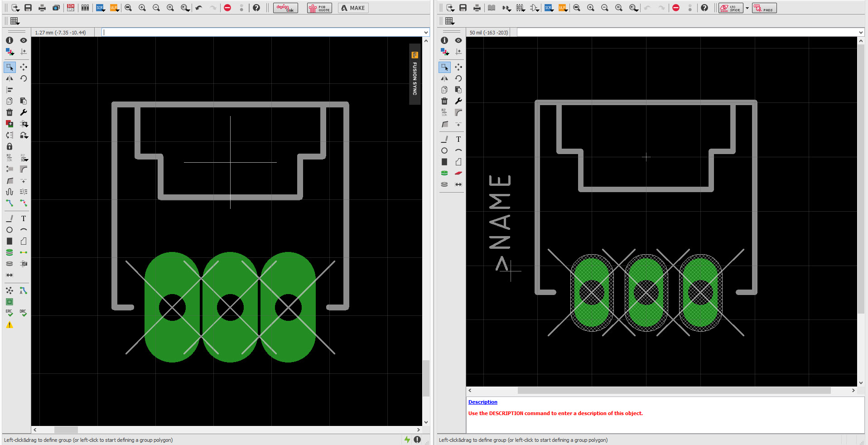Select the Move tool
The height and width of the screenshot is (445, 868).
(24, 67)
